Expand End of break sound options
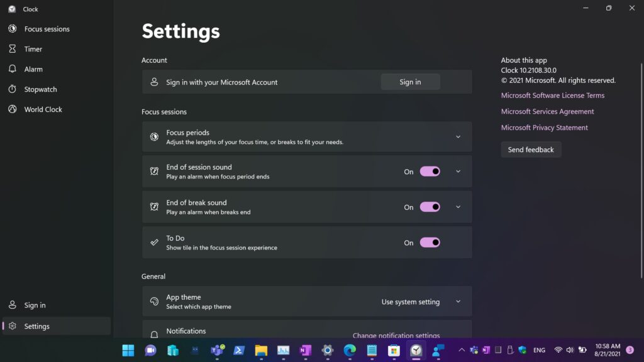The height and width of the screenshot is (362, 644). [x=458, y=207]
